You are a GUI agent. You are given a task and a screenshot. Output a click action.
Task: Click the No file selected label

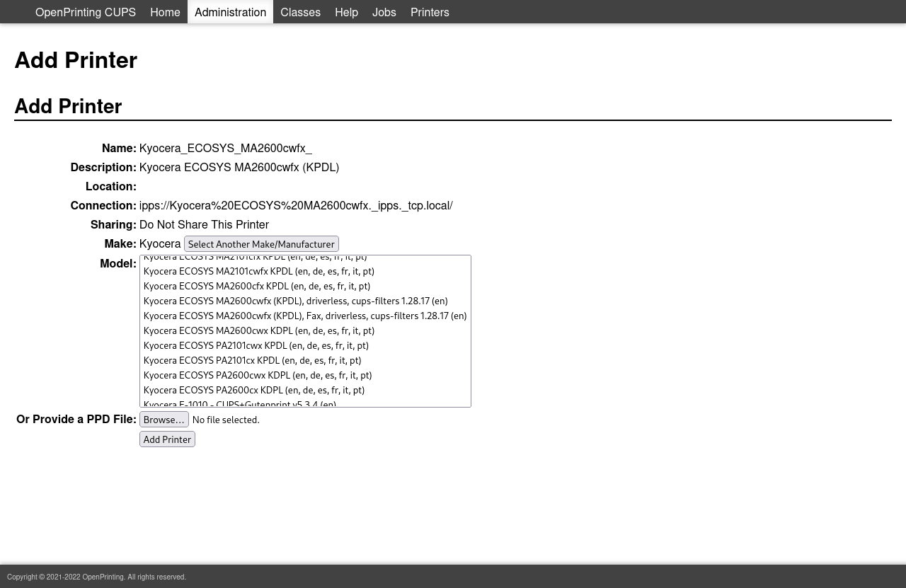click(x=226, y=420)
